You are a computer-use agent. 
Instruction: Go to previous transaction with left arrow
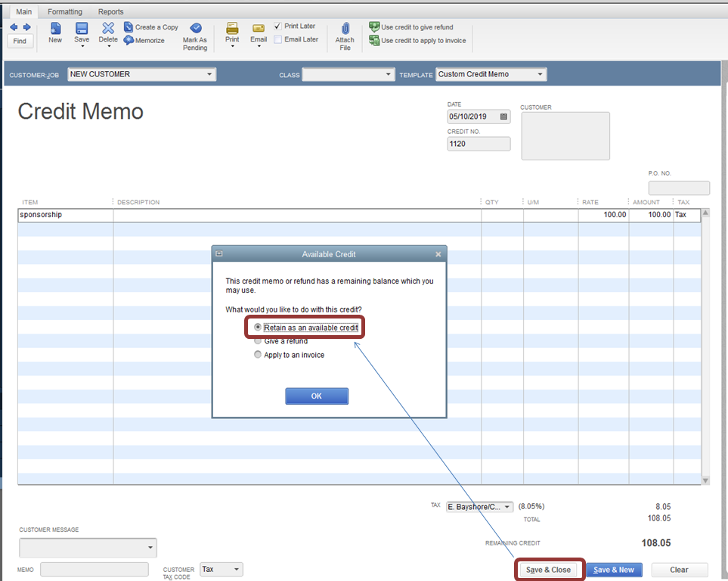tap(14, 27)
